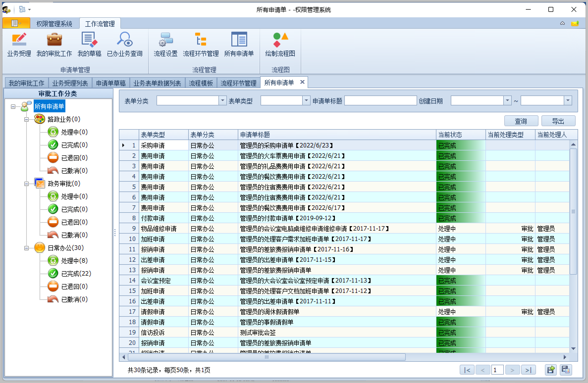Screen dimensions: 588x383
Task: Switch to the 流程模板 document tab
Action: (x=201, y=83)
